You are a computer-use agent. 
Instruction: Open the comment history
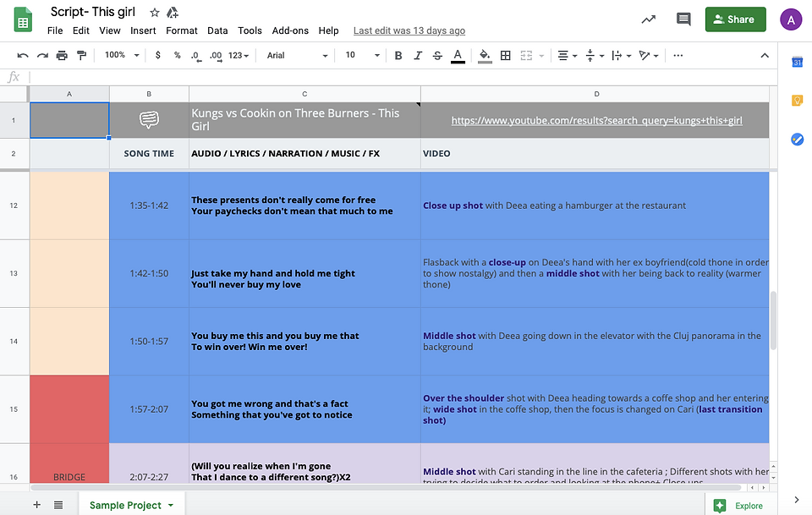tap(683, 19)
